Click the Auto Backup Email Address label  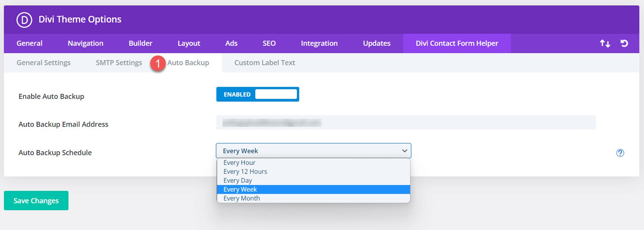click(x=63, y=124)
